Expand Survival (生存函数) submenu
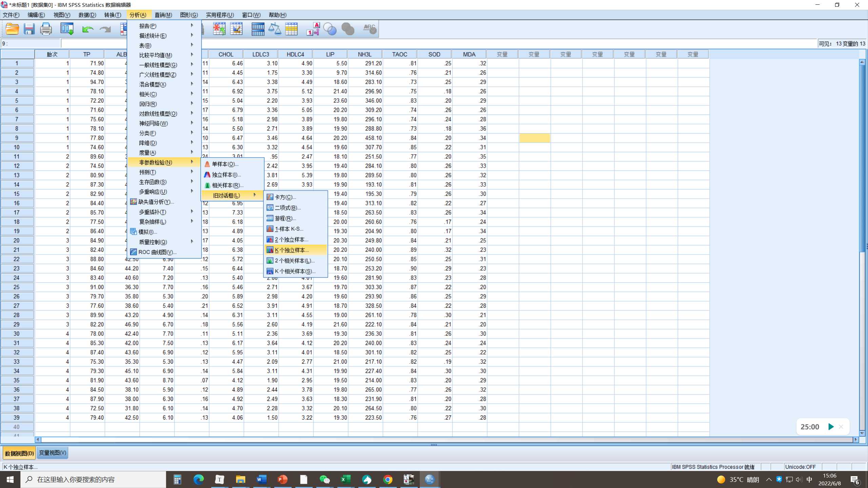The height and width of the screenshot is (488, 868). point(164,182)
